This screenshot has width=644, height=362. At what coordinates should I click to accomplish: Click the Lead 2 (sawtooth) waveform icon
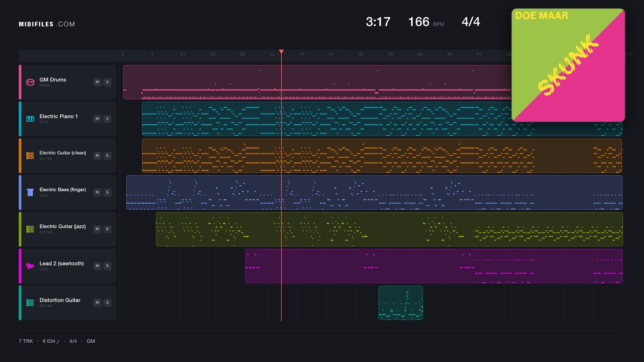pos(30,266)
